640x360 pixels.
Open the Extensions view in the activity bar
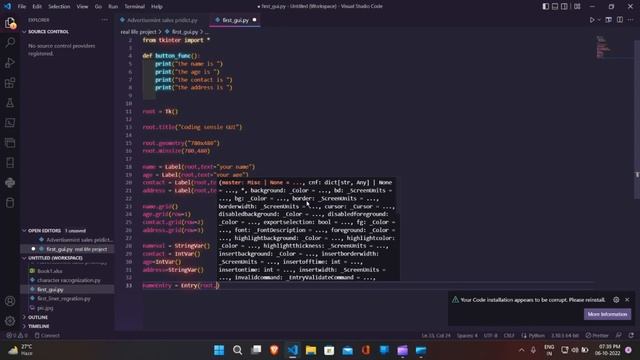click(x=10, y=83)
